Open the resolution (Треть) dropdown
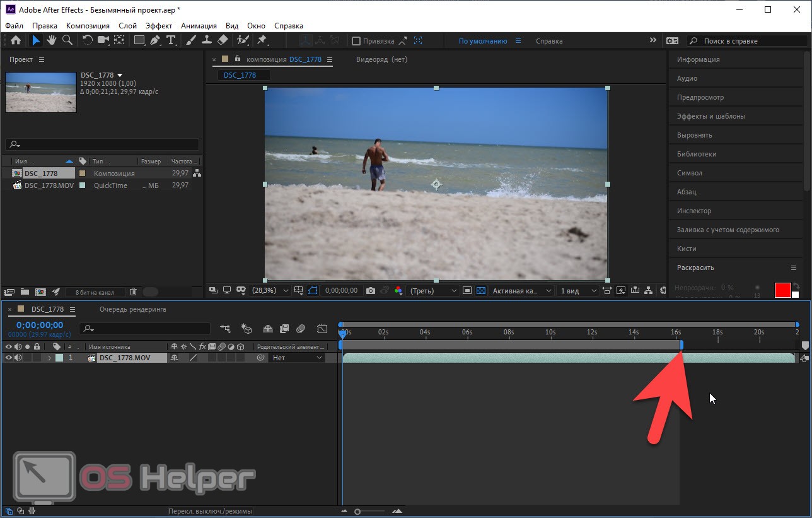This screenshot has height=518, width=812. [433, 290]
